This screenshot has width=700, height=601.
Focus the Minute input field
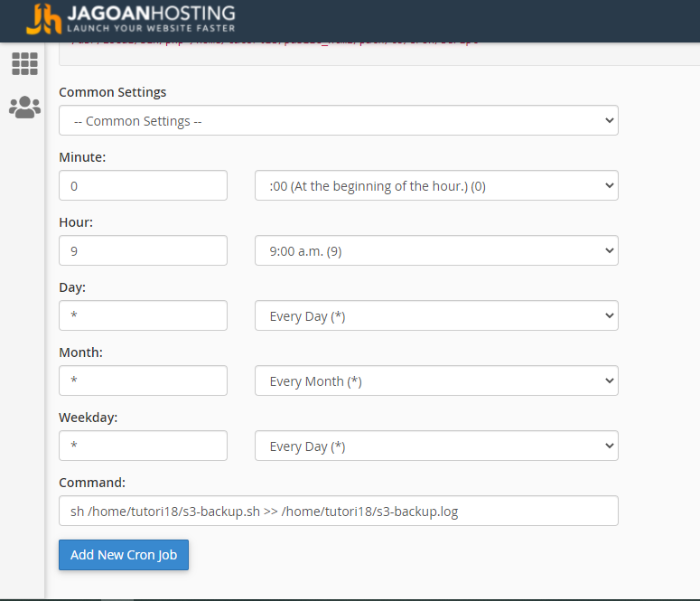(x=143, y=185)
